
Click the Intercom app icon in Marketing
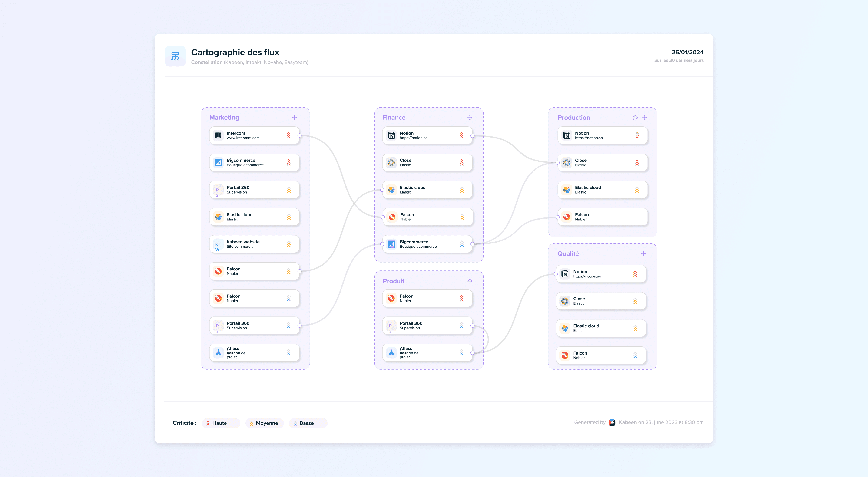pyautogui.click(x=218, y=135)
